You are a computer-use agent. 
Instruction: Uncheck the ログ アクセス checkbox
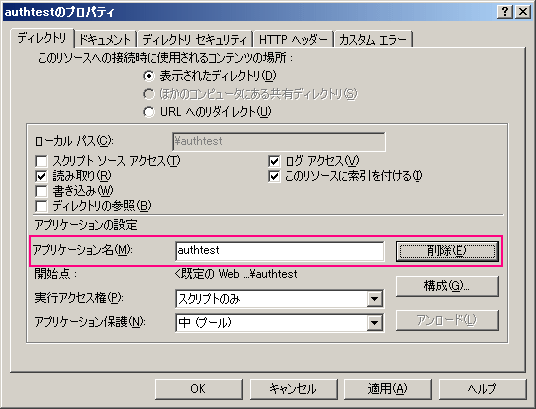(x=274, y=161)
